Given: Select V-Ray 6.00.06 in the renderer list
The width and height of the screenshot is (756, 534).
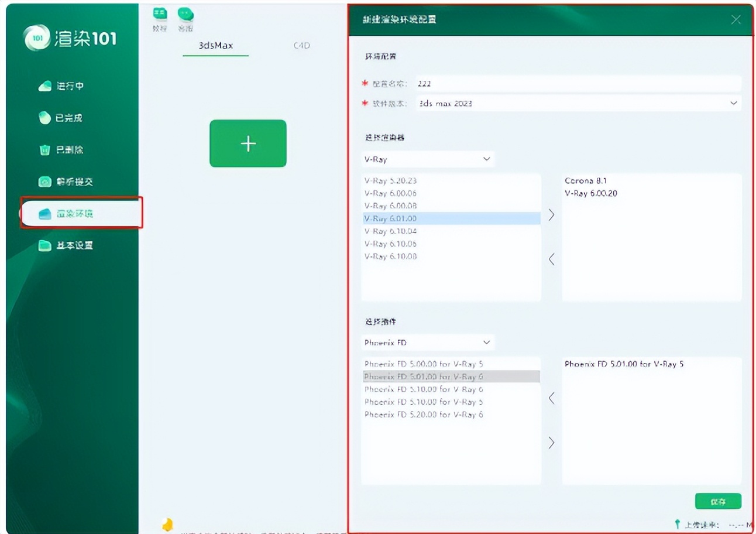Looking at the screenshot, I should tap(451, 193).
